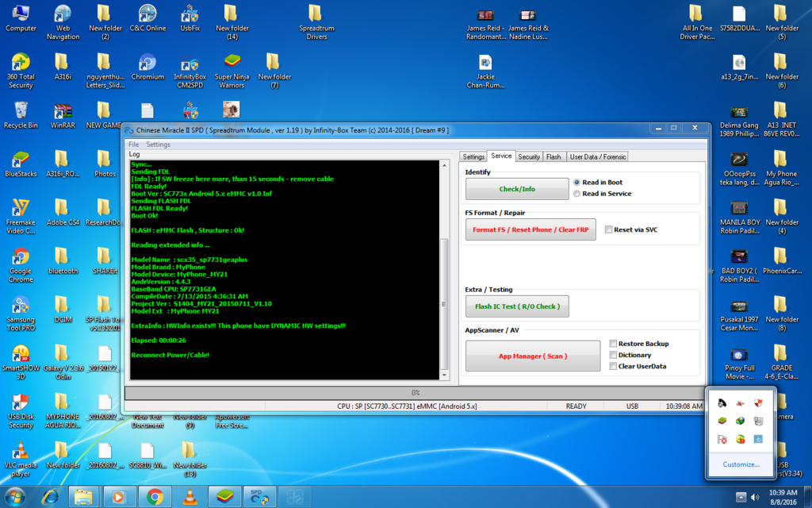Image resolution: width=812 pixels, height=508 pixels.
Task: Enable the Restore Backup checkbox
Action: click(x=613, y=344)
